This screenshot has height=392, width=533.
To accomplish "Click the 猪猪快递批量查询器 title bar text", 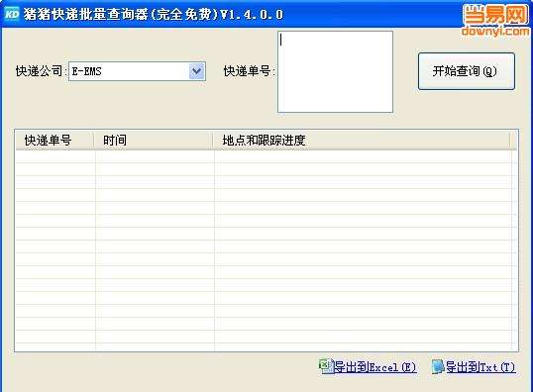I will coord(86,14).
